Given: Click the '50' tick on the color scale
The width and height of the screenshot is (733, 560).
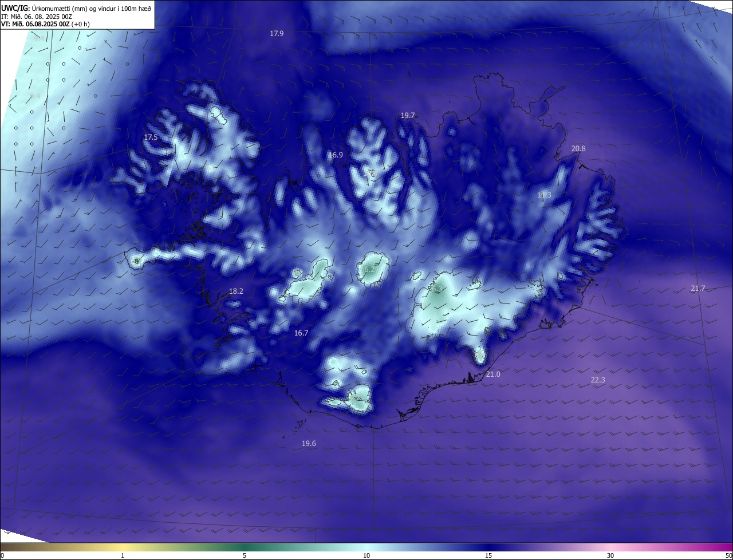Looking at the screenshot, I should [x=728, y=556].
